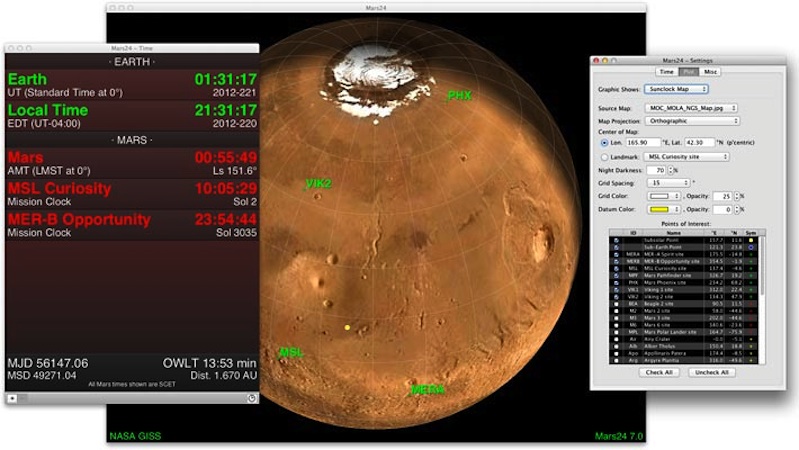Screen dimensions: 799x450
Task: Click the Earth UT time 01:31:17
Action: pyautogui.click(x=226, y=80)
